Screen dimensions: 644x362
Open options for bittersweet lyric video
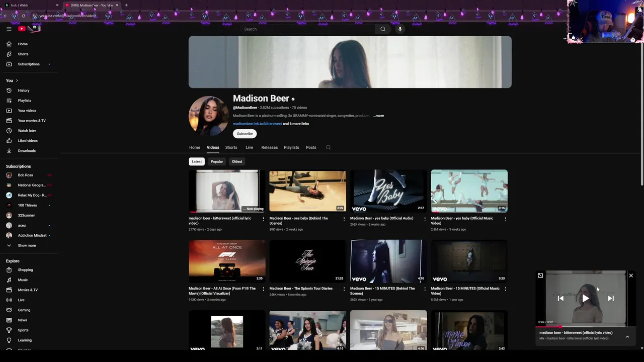tap(263, 219)
